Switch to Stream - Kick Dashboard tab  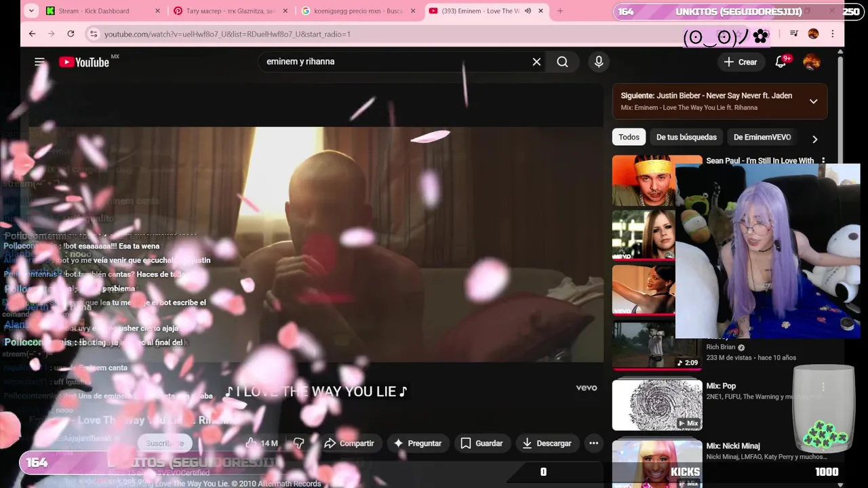tap(94, 11)
